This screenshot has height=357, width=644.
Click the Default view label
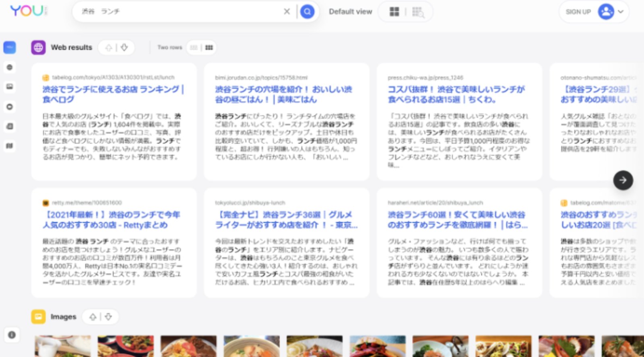pos(350,12)
